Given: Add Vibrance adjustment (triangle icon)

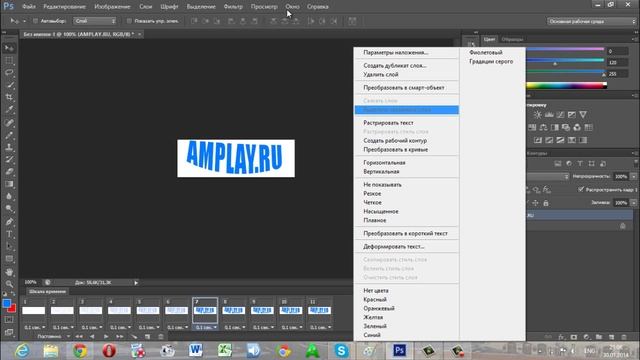Looking at the screenshot, I should [x=583, y=115].
